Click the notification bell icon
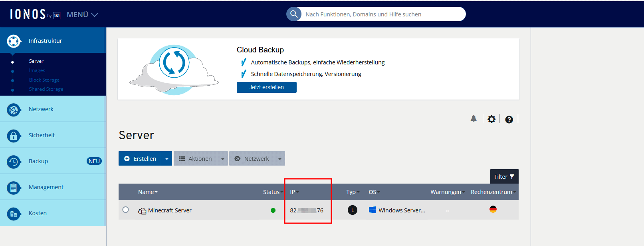This screenshot has height=246, width=644. [x=474, y=119]
